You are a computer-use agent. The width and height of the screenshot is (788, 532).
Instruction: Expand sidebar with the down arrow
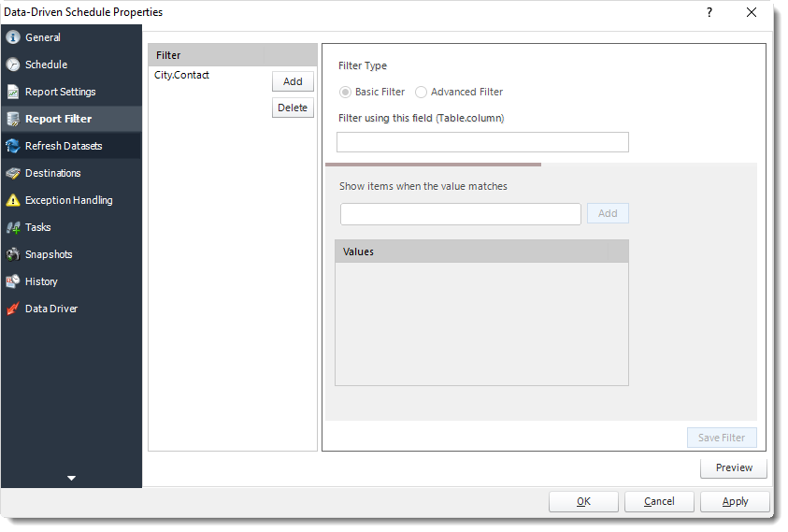71,478
